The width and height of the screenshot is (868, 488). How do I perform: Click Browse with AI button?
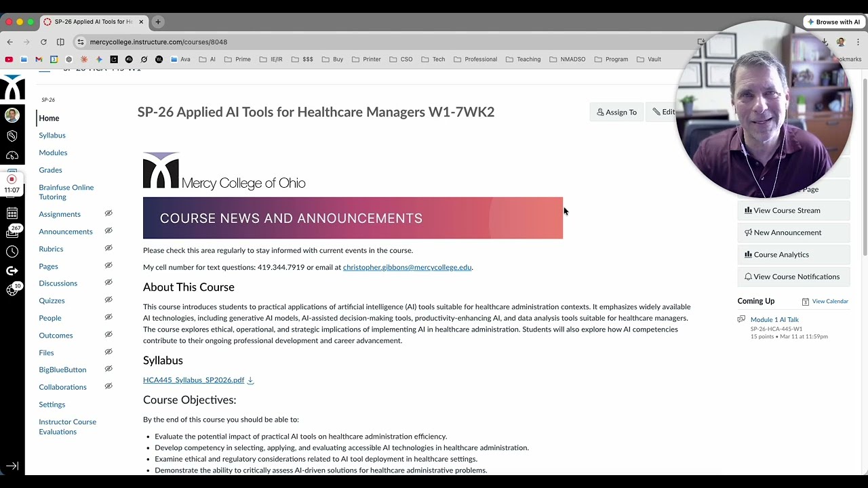point(833,22)
